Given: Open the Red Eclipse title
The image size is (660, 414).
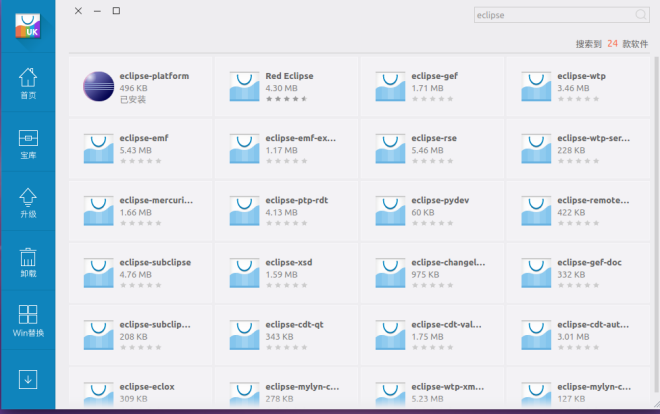Looking at the screenshot, I should point(289,76).
